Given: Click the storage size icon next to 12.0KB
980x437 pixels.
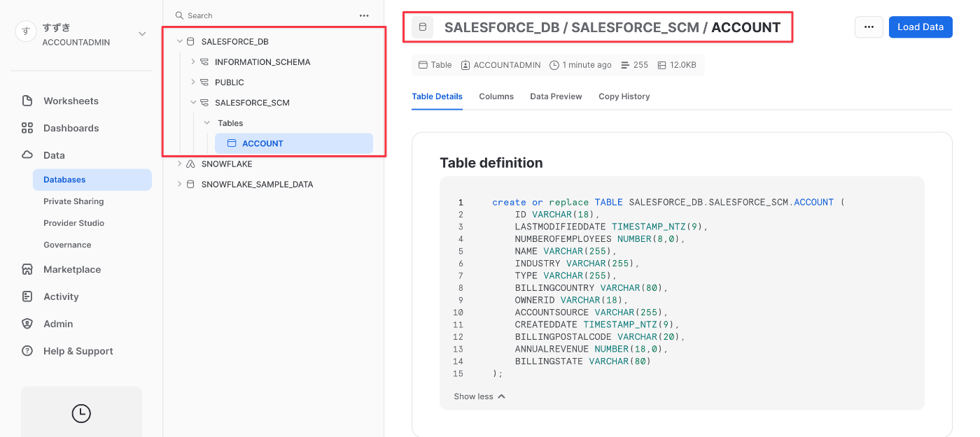Looking at the screenshot, I should [x=661, y=65].
